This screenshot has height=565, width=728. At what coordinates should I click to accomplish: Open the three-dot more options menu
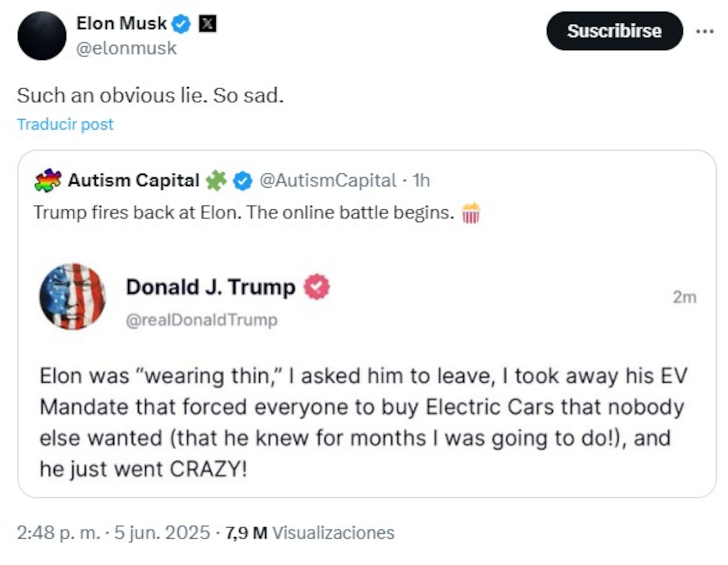[x=706, y=31]
